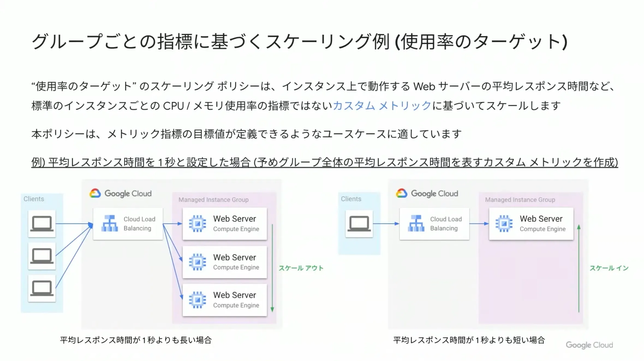Image resolution: width=644 pixels, height=361 pixels.
Task: Click the Google Cloud logo (left diagram)
Action: pyautogui.click(x=120, y=194)
